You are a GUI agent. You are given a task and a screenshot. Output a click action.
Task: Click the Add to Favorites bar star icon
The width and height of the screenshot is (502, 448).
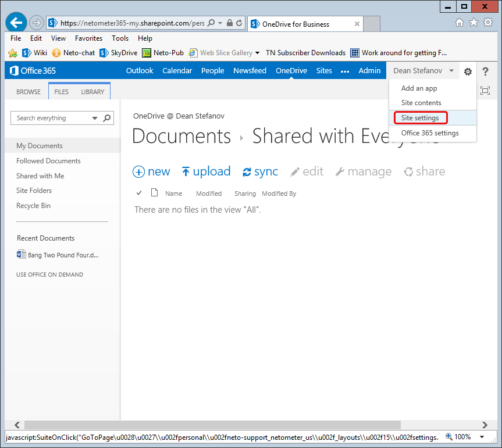click(x=13, y=53)
